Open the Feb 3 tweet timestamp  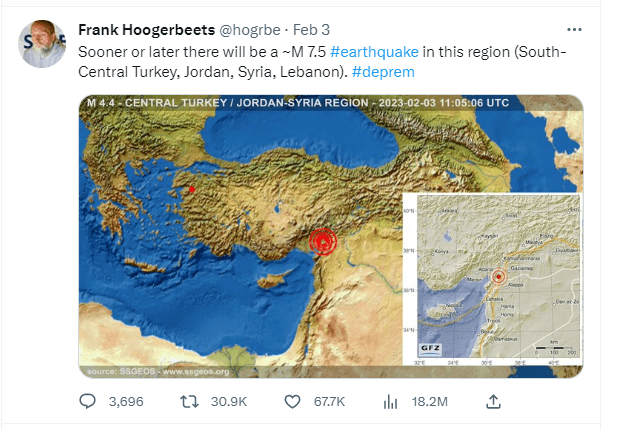click(x=311, y=30)
